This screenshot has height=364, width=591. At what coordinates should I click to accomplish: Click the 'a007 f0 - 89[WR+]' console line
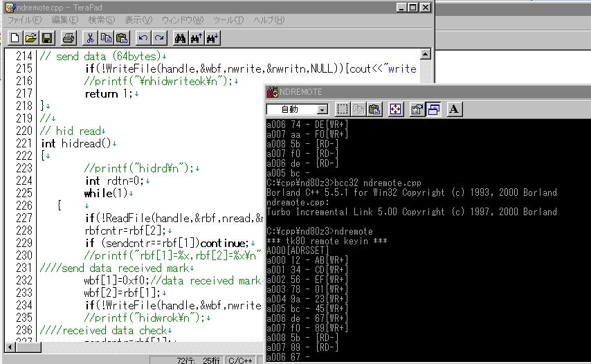pos(307,328)
